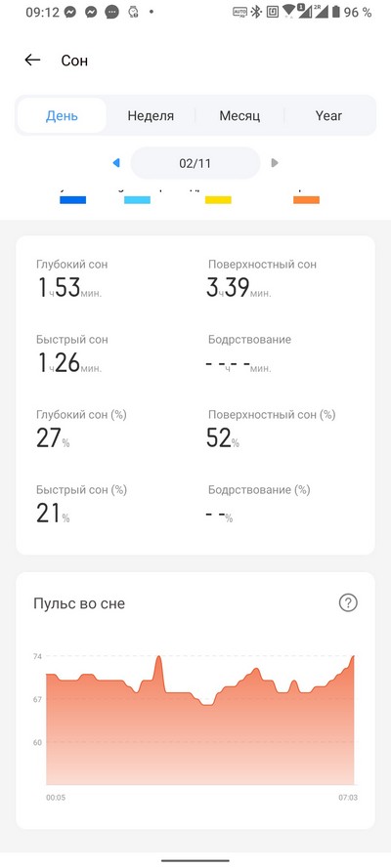Switch to the Месяц tab
Screen dimensions: 391x868
click(x=239, y=115)
